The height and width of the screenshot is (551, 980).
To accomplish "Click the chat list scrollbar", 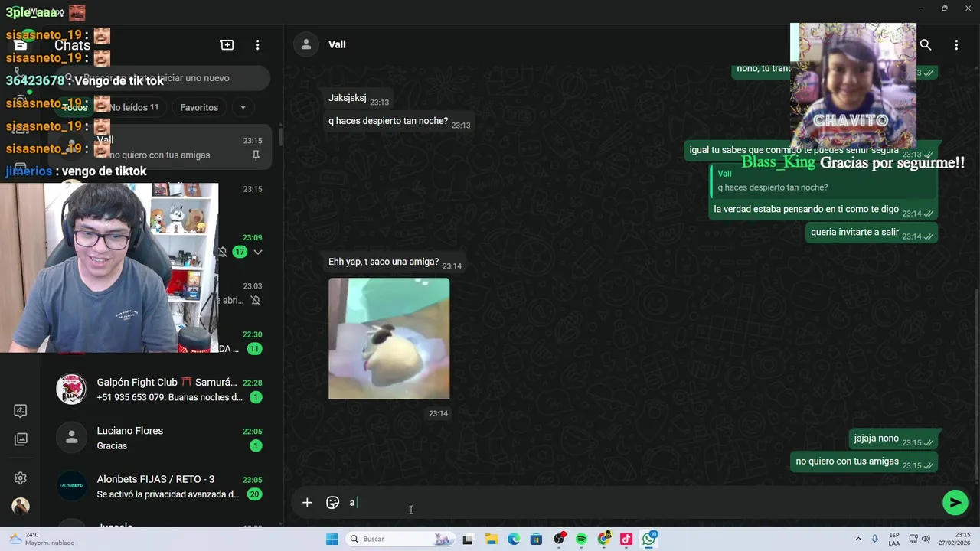I will [280, 136].
